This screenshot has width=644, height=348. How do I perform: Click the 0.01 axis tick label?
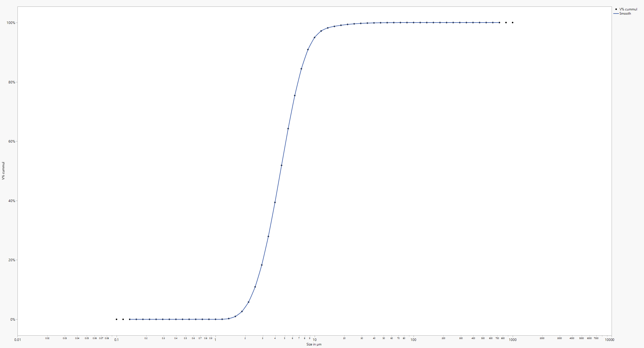[x=17, y=340]
